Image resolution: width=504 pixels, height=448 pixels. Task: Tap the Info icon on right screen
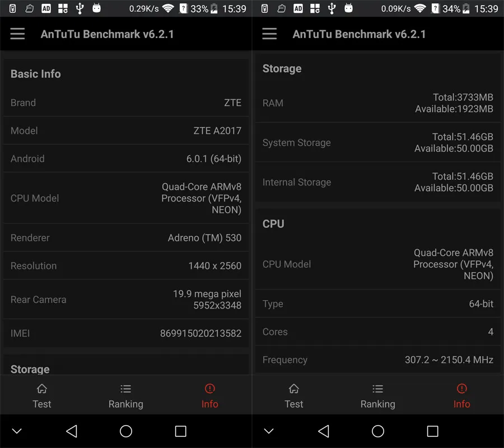point(461,389)
